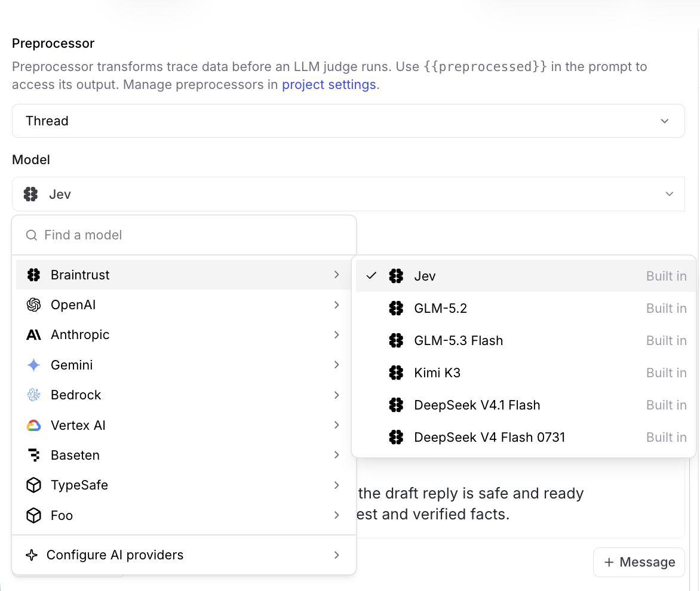Click the search magnifier icon
The width and height of the screenshot is (700, 591).
tap(31, 235)
